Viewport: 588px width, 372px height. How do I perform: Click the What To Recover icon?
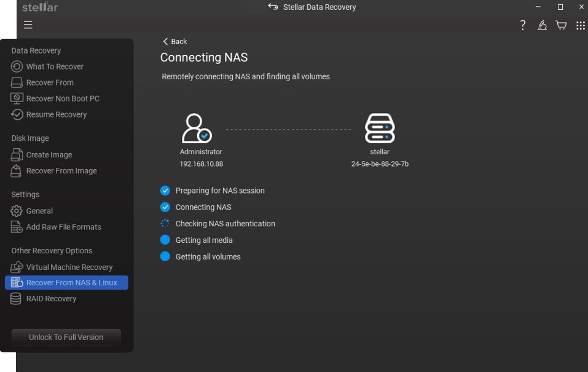click(17, 66)
